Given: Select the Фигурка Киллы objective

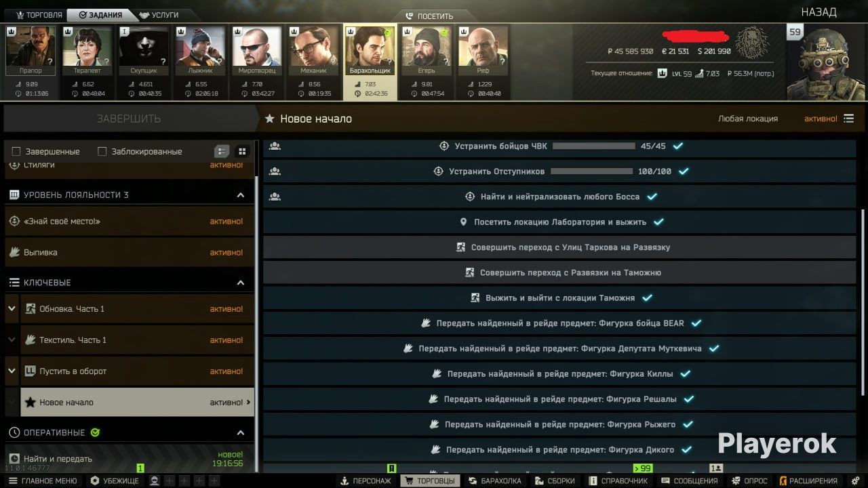Looking at the screenshot, I should (559, 374).
